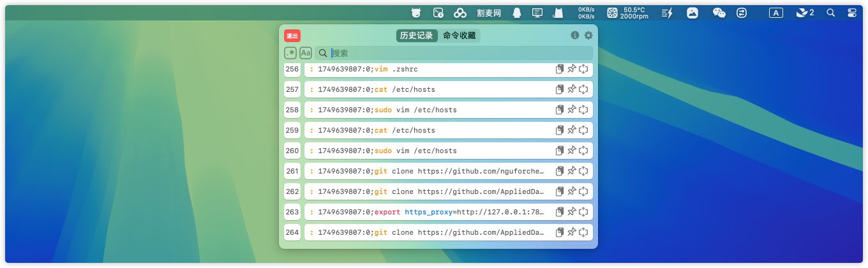Image resolution: width=868 pixels, height=268 pixels.
Task: Toggle case-sensitive search (Aa) button
Action: coord(306,53)
